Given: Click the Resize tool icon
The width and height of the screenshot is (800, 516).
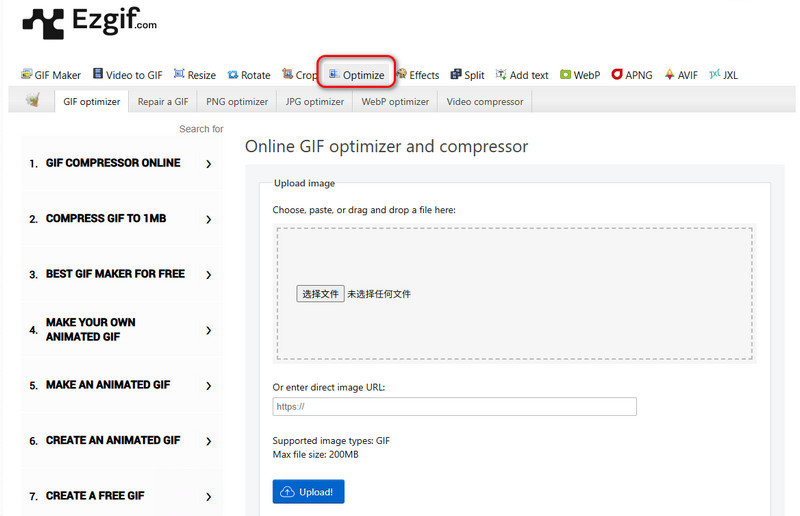Looking at the screenshot, I should click(179, 74).
